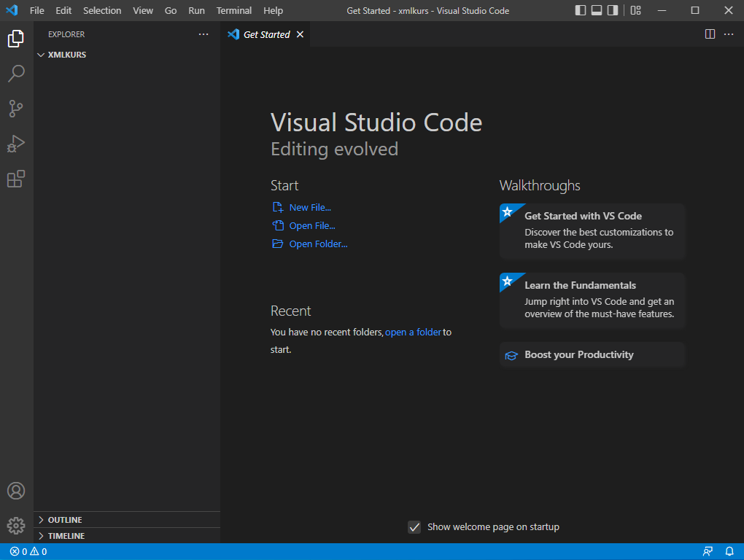The width and height of the screenshot is (744, 560).
Task: Click the star badge on Learn the Fundamentals
Action: pos(508,281)
